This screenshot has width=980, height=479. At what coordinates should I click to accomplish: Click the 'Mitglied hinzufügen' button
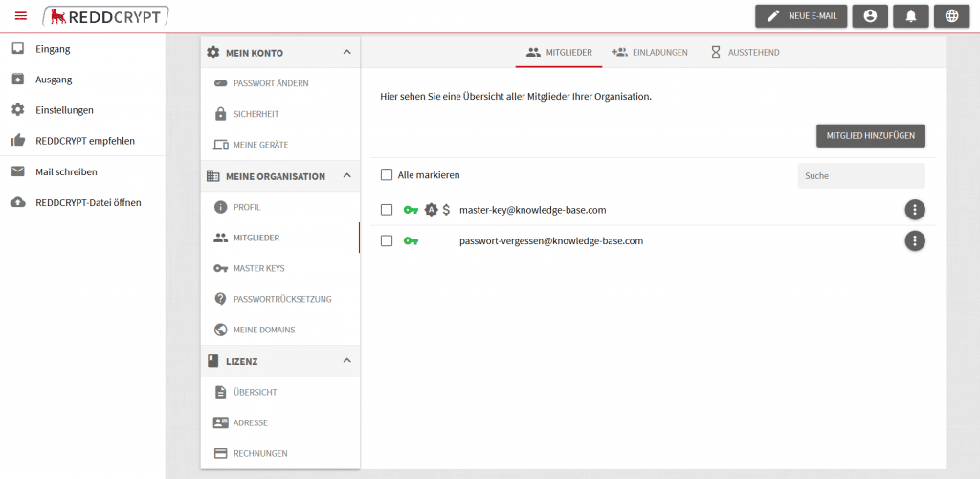pyautogui.click(x=870, y=136)
